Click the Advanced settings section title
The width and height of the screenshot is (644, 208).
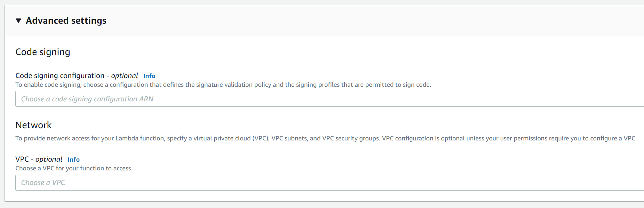point(66,21)
